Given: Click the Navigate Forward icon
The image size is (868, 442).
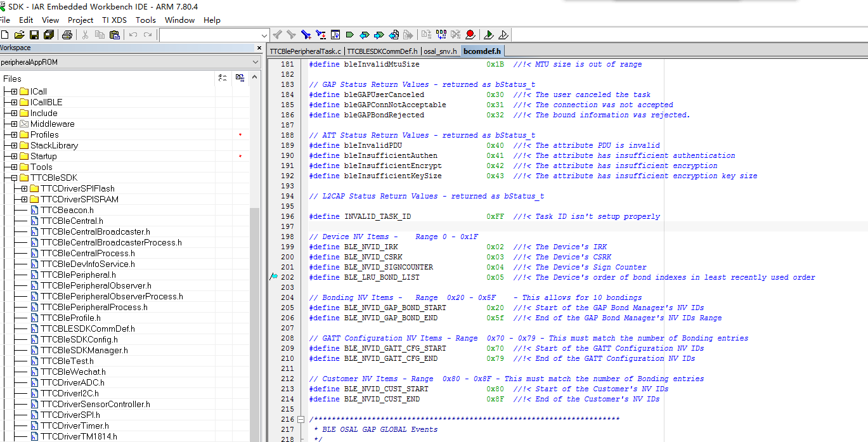Looking at the screenshot, I should coord(408,35).
